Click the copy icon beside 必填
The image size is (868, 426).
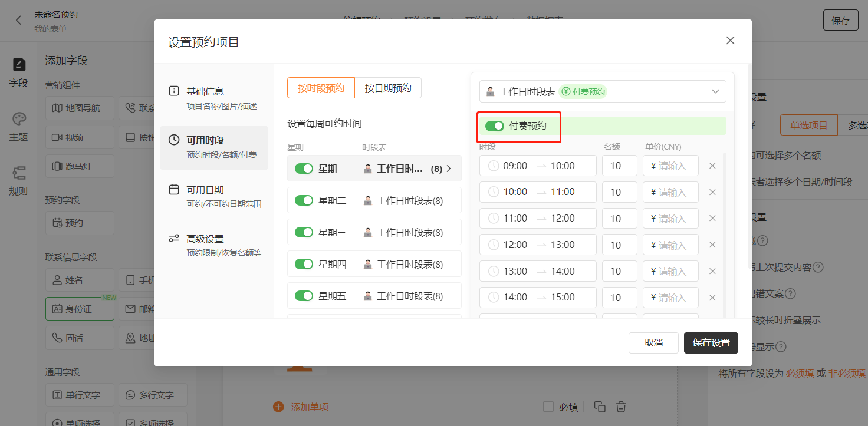click(600, 407)
